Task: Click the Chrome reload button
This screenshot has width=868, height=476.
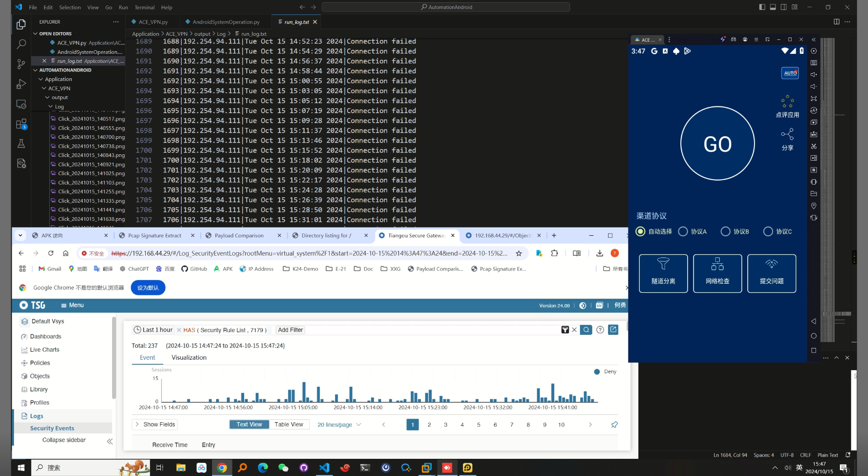Action: 51,253
